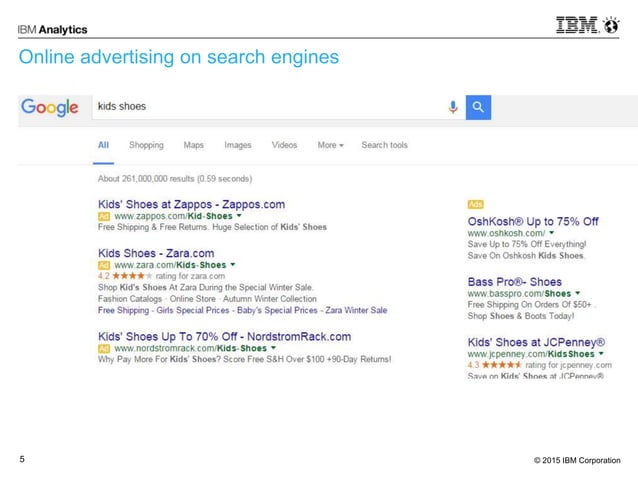Click the orange Ads label above OshKosh
This screenshot has height=478, width=638.
coord(475,204)
